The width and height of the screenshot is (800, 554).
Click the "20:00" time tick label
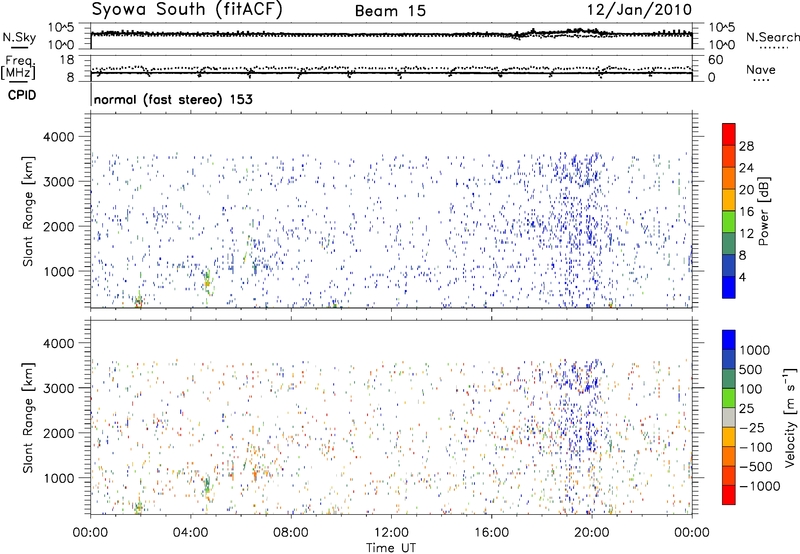tap(591, 533)
